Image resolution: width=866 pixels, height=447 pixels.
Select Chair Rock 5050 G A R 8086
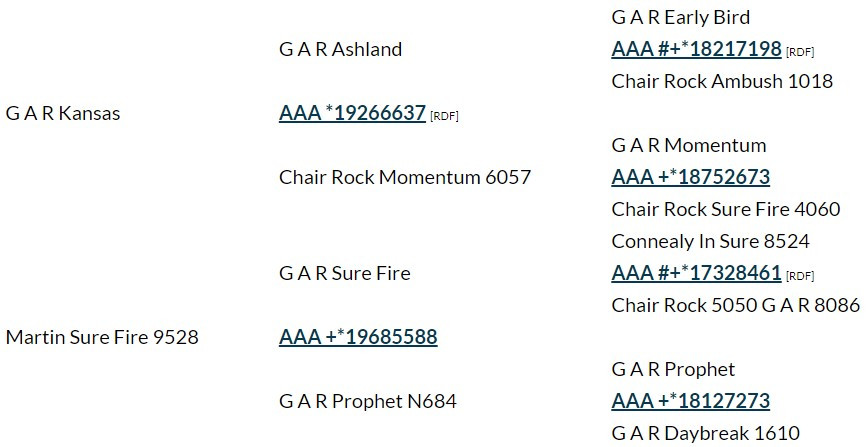735,305
